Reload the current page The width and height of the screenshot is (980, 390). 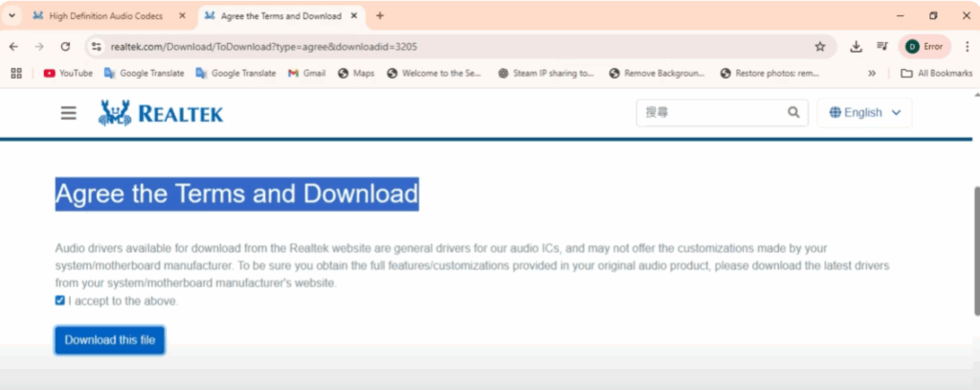(x=65, y=46)
